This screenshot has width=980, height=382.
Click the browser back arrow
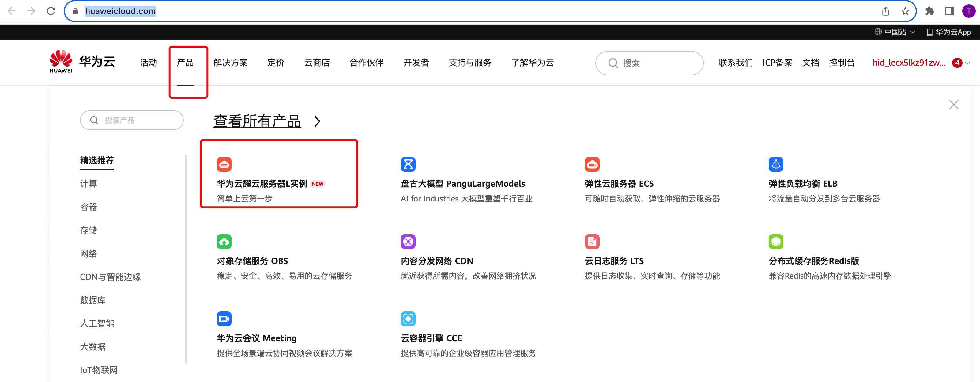pyautogui.click(x=12, y=11)
